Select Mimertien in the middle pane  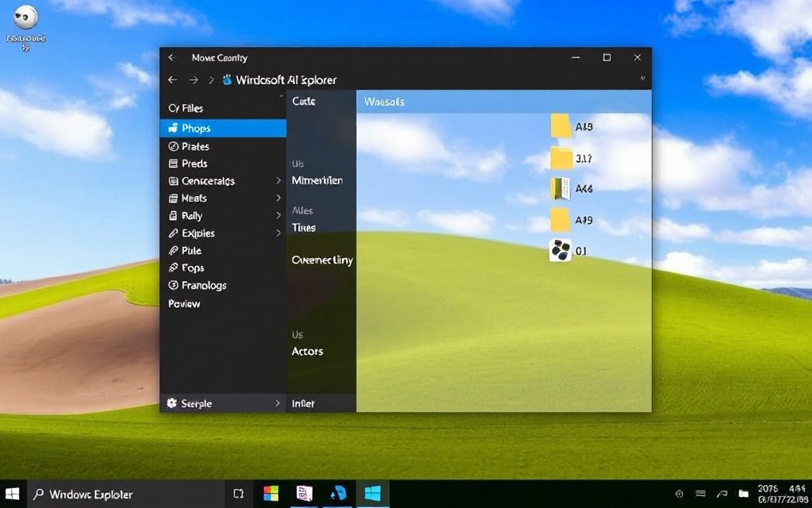317,181
